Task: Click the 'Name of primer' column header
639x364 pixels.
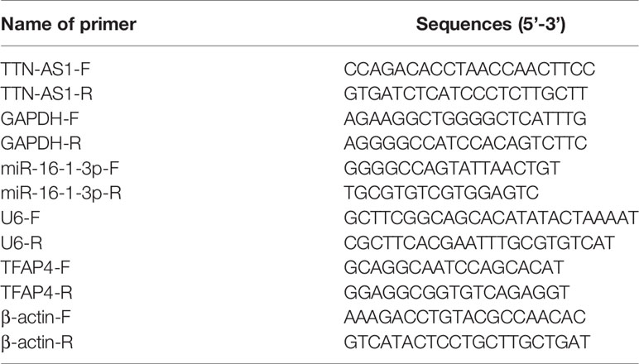Action: [69, 24]
